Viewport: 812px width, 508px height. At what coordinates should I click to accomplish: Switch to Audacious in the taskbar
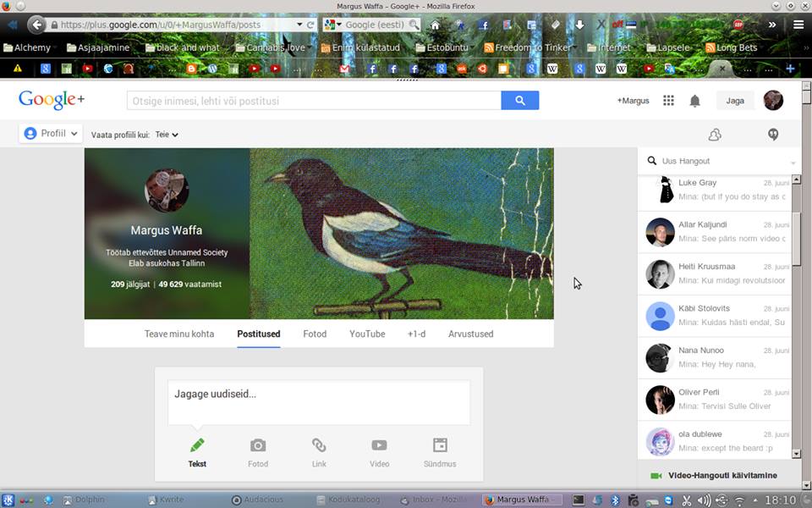pos(257,500)
